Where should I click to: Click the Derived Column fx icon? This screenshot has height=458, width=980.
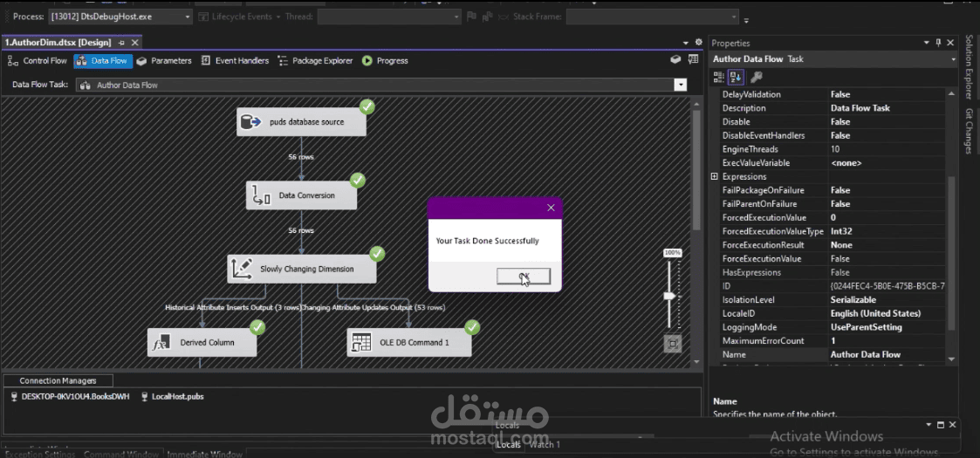(161, 342)
